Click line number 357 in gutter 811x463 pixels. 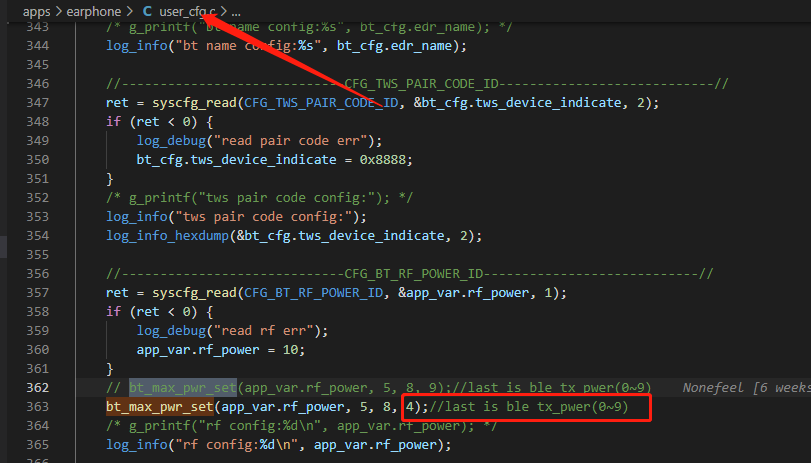tap(38, 292)
